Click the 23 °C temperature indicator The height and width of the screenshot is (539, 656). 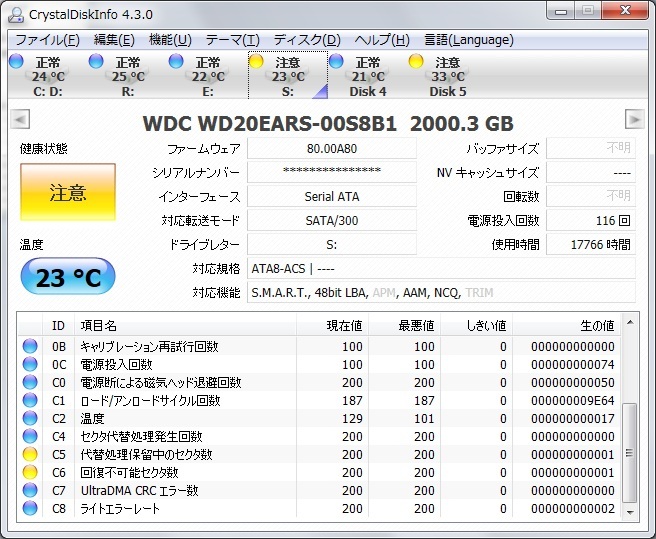click(68, 277)
